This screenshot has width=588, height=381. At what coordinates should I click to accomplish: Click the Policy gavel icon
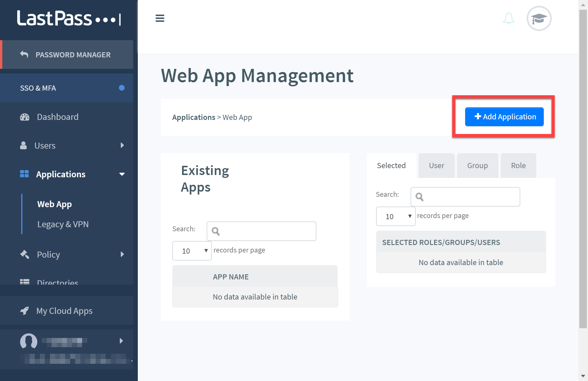point(25,254)
